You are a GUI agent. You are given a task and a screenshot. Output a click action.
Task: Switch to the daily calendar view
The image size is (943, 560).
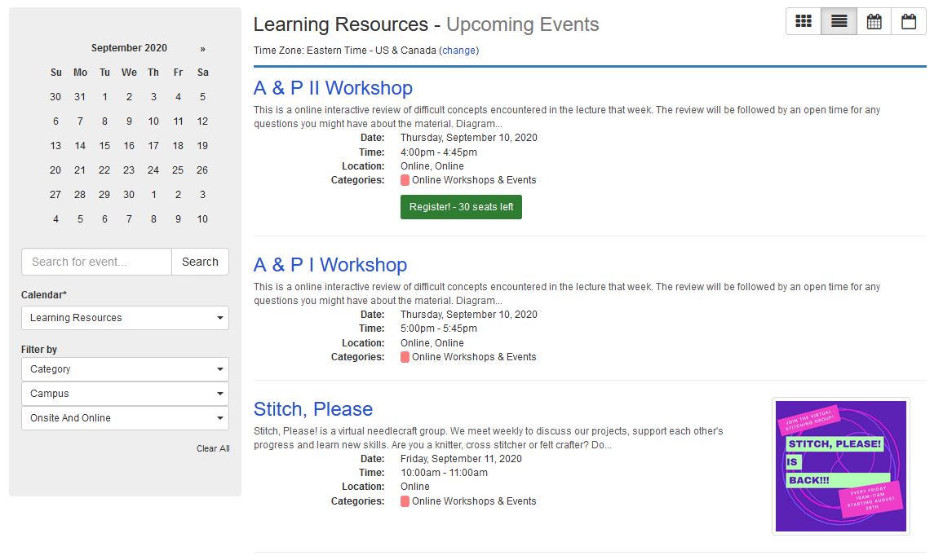point(908,22)
